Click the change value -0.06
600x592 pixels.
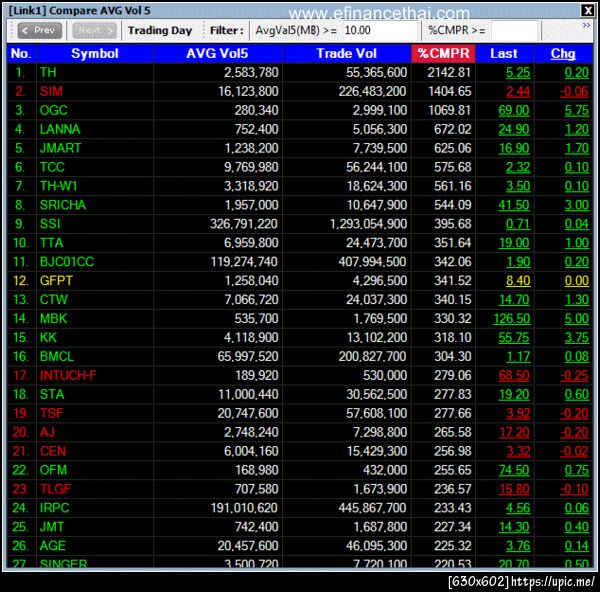pyautogui.click(x=574, y=91)
